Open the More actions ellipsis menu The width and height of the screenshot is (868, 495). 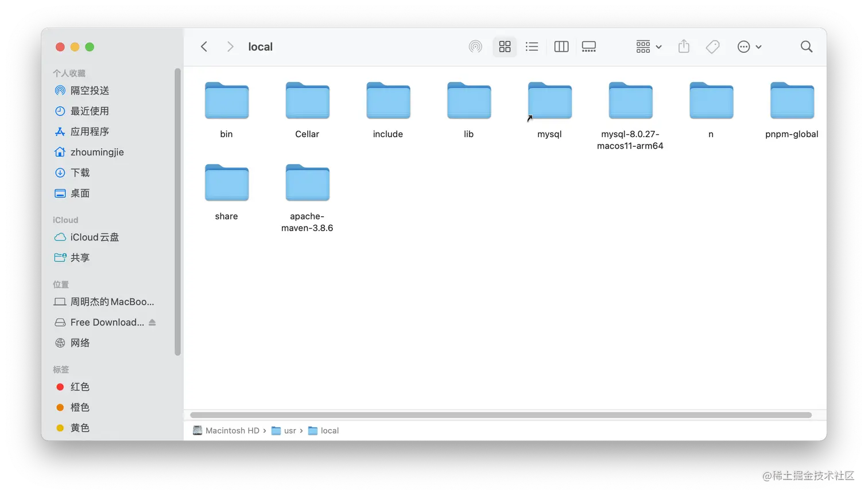pyautogui.click(x=749, y=46)
